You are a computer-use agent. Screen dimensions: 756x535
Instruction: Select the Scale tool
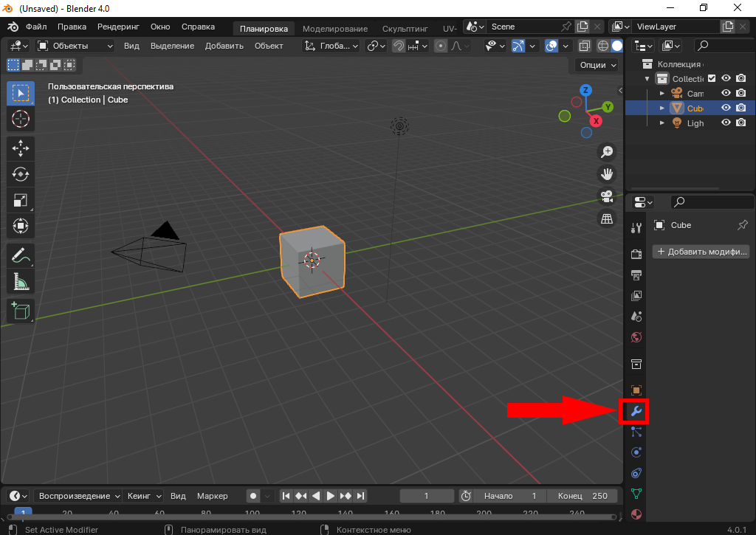[x=21, y=200]
